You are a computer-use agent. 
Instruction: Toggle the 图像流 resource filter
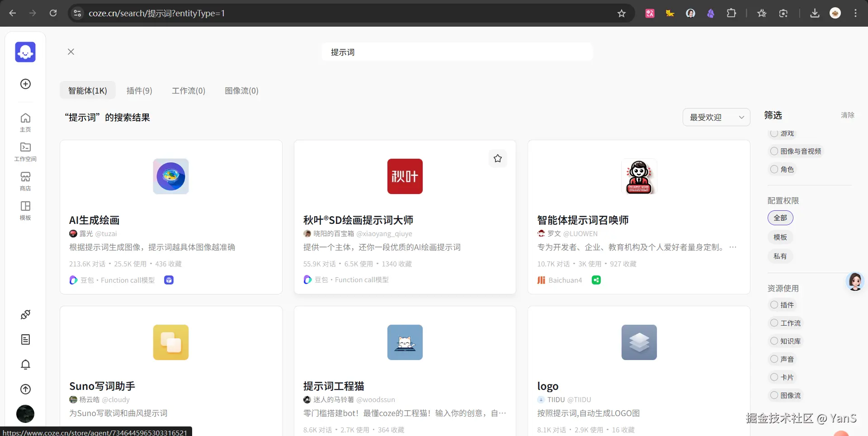774,395
